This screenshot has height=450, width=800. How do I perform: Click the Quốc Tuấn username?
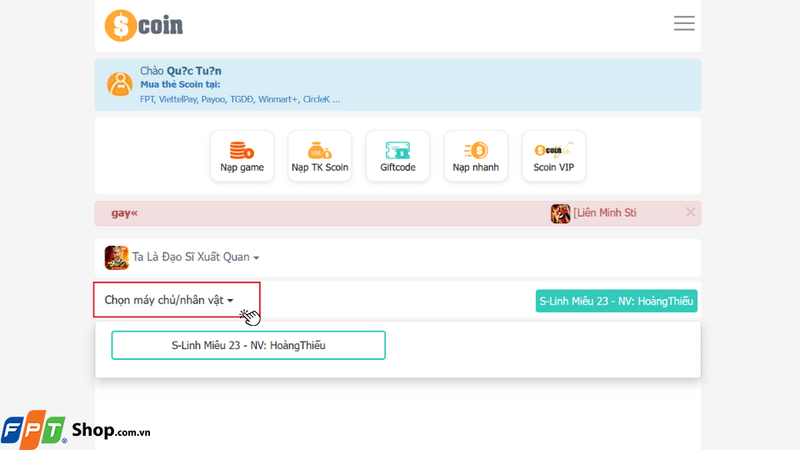coord(194,71)
